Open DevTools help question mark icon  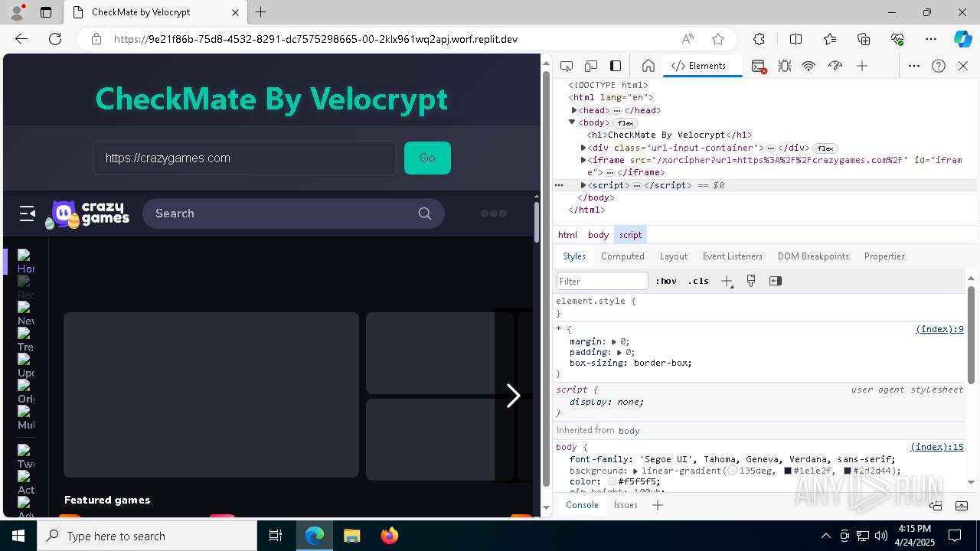[939, 66]
